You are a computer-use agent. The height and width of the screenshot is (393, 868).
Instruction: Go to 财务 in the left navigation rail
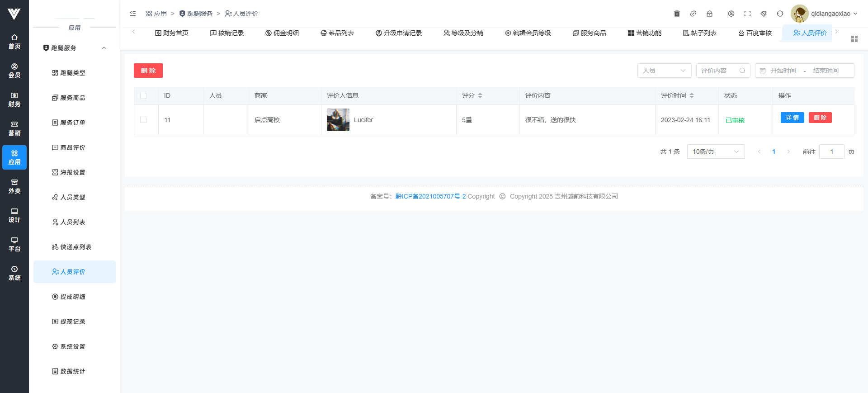click(14, 99)
